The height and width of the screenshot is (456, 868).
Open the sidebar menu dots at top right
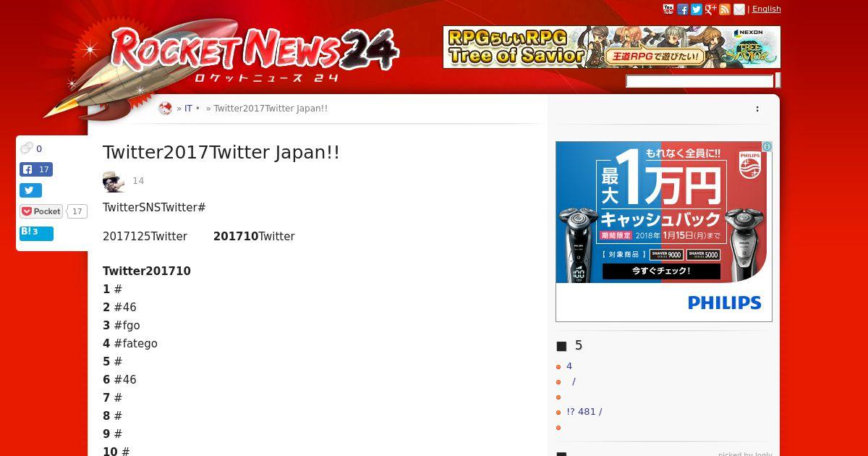click(757, 109)
